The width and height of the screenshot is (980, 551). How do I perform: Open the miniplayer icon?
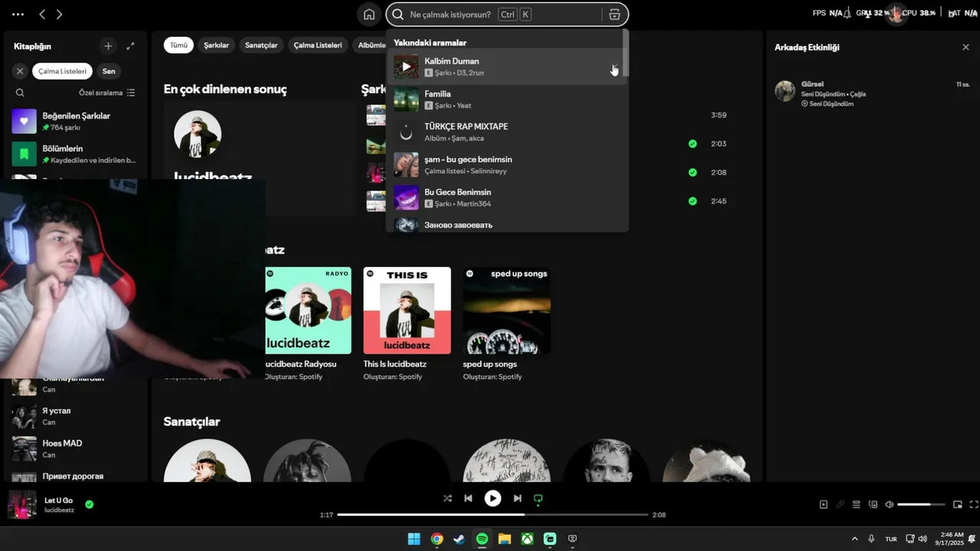pos(957,504)
